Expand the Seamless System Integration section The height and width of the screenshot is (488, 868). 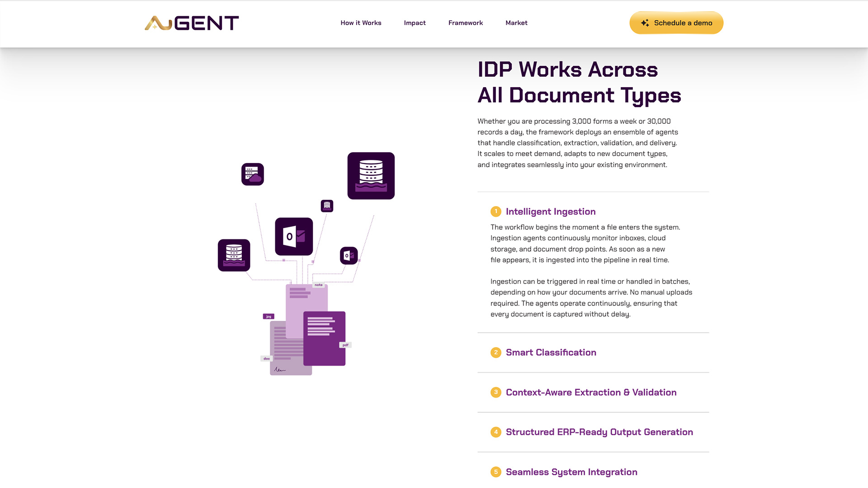click(x=571, y=472)
